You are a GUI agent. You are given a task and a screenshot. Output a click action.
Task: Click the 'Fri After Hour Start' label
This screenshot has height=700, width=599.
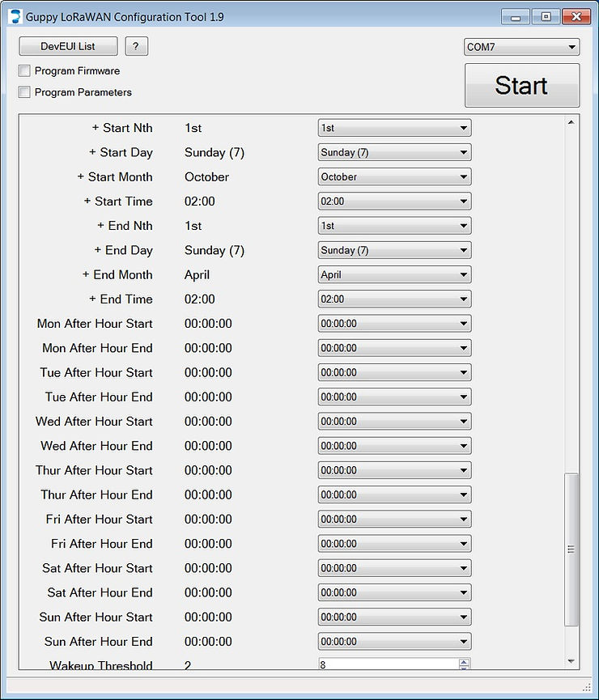click(x=100, y=520)
